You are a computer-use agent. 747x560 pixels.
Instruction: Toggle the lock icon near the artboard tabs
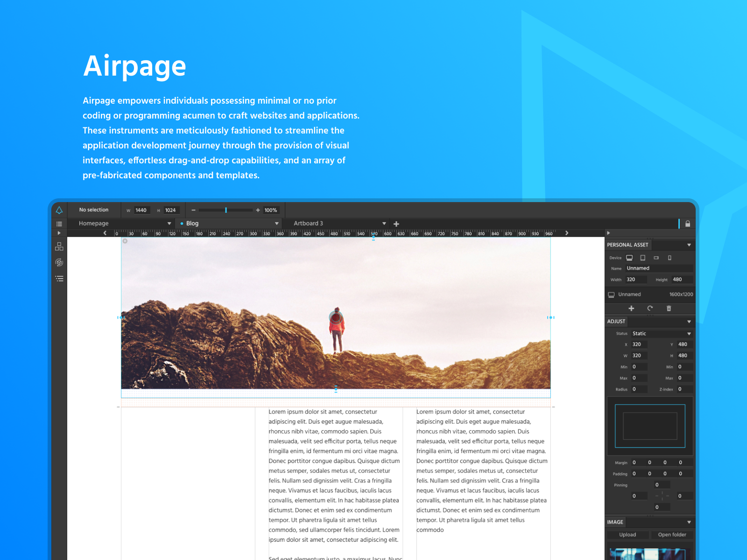tap(688, 224)
